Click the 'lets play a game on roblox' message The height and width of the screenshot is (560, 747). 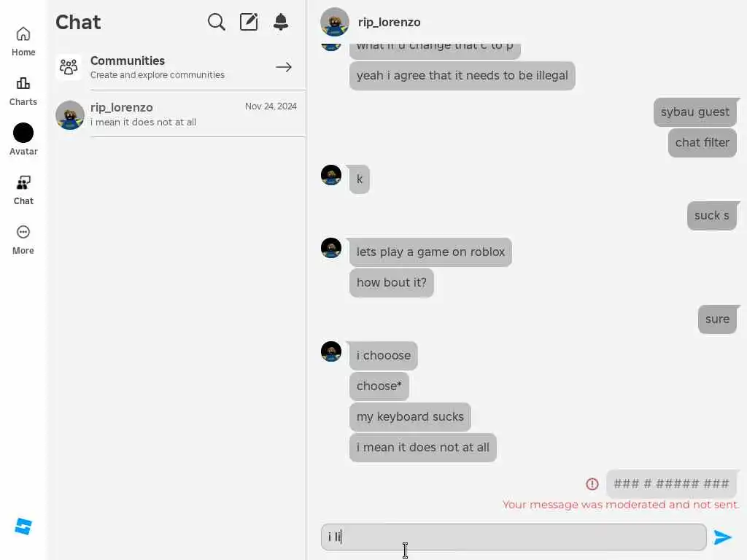click(x=430, y=252)
